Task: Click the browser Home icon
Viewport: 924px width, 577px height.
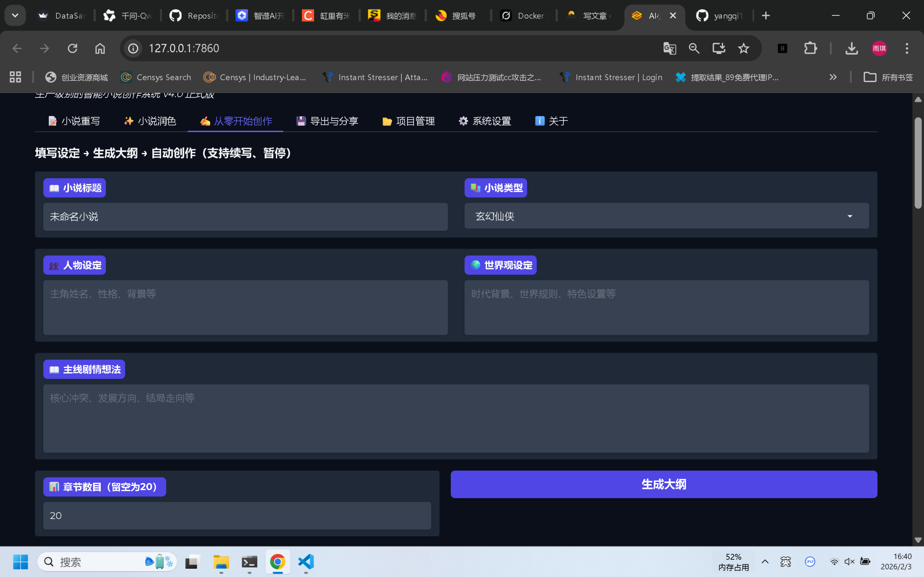Action: click(100, 48)
